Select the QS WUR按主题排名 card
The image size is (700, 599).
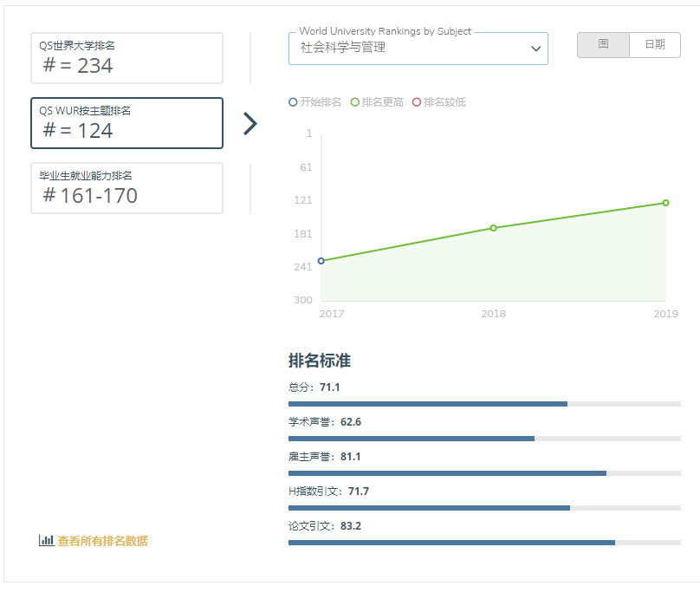tap(126, 123)
